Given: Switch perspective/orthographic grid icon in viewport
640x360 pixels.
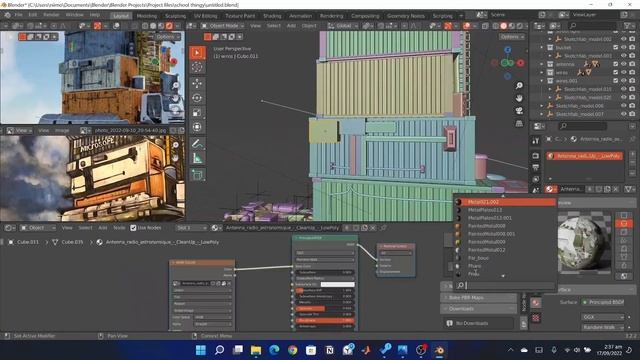Looking at the screenshot, I should (519, 123).
